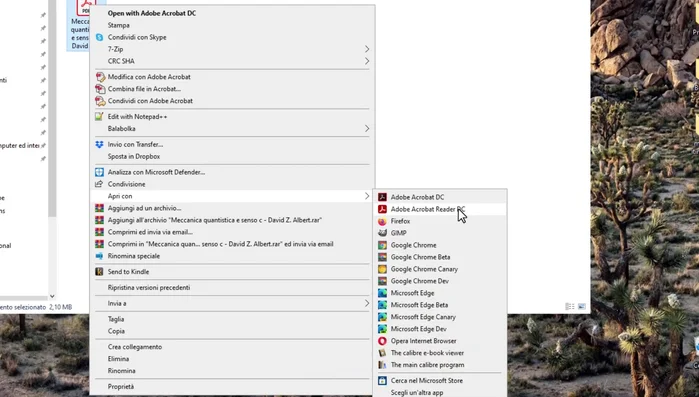This screenshot has height=397, width=699.
Task: Click the Google Chrome Canary icon
Action: click(382, 269)
